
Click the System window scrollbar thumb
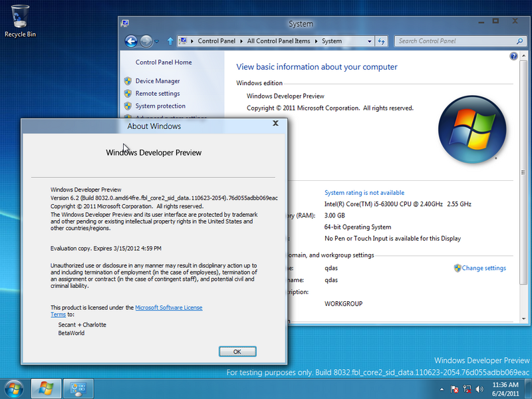[523, 172]
